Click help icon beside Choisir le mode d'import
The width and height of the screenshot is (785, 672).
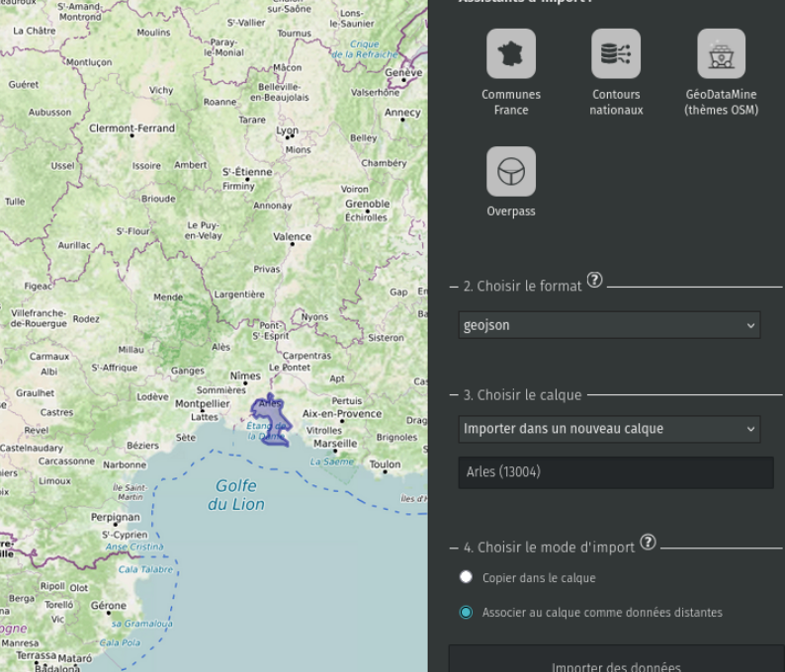coord(648,542)
